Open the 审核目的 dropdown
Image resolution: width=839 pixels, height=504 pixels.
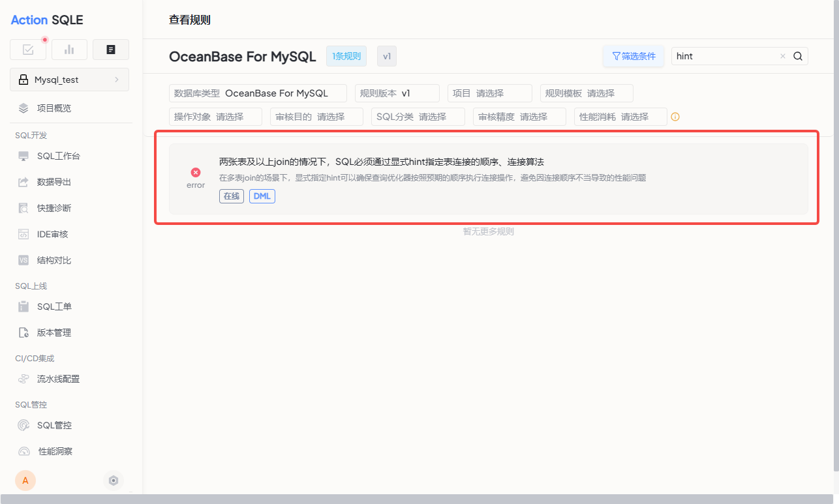pyautogui.click(x=316, y=117)
